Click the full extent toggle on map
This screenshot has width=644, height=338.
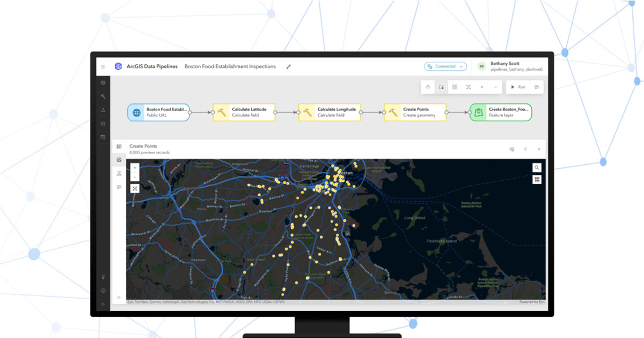135,188
